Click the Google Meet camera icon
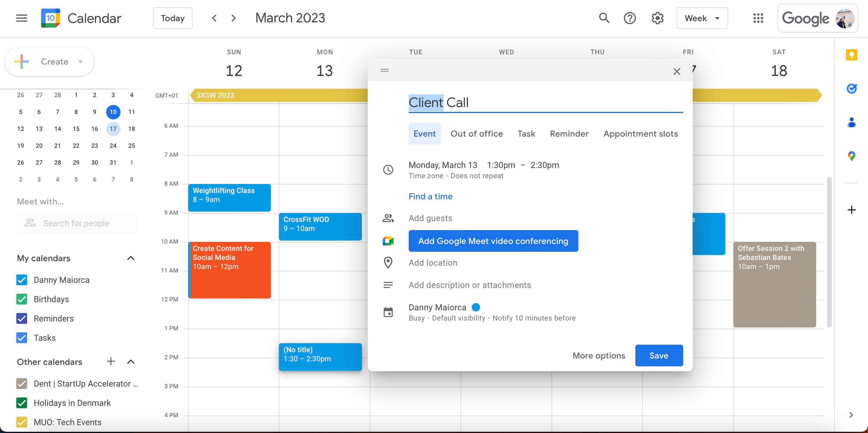 coord(388,241)
